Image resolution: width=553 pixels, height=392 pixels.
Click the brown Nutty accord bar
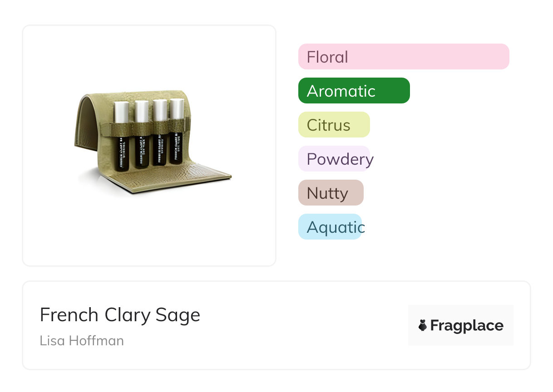[x=331, y=193]
